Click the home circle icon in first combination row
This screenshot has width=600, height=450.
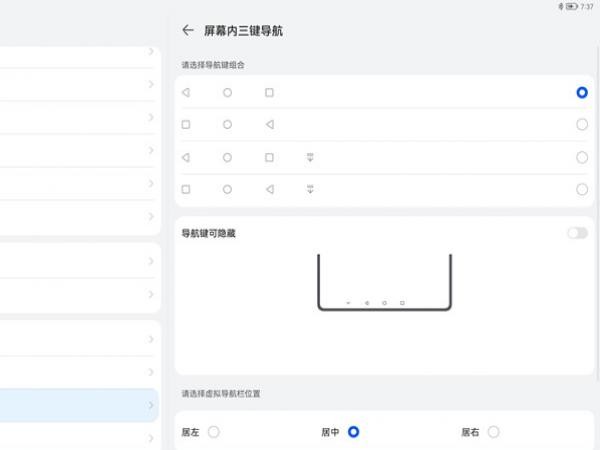(x=227, y=93)
